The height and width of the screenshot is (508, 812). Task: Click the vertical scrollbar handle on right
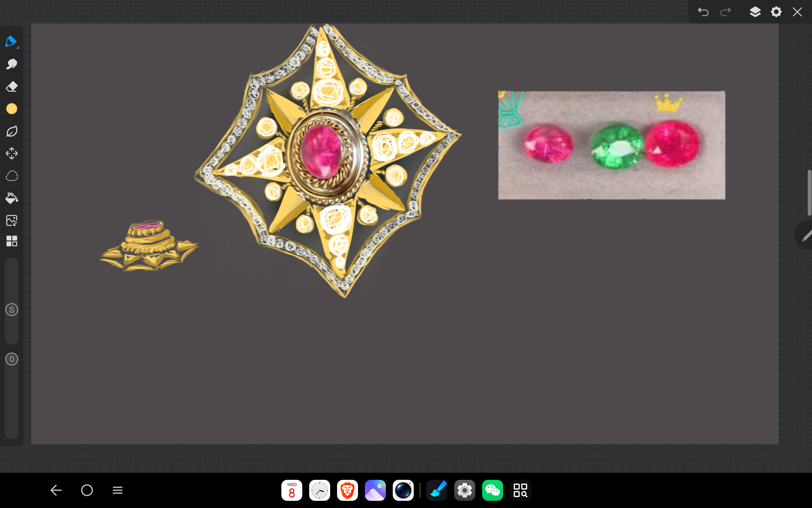809,193
